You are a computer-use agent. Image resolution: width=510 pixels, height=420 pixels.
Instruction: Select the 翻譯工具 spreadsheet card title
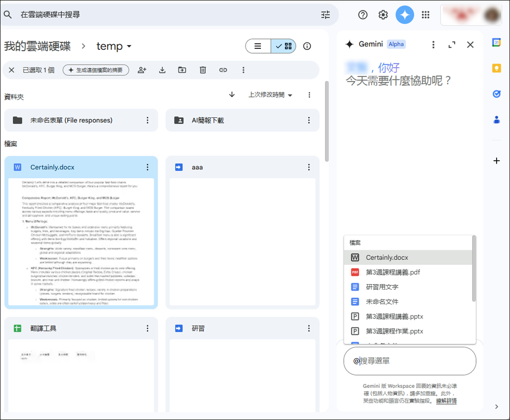point(43,328)
